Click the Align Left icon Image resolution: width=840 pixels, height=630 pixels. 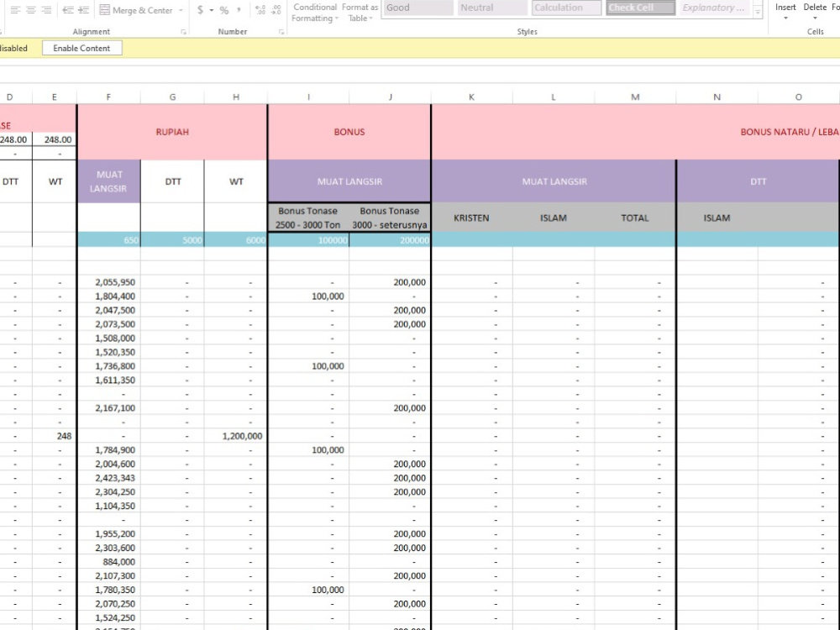tap(15, 10)
